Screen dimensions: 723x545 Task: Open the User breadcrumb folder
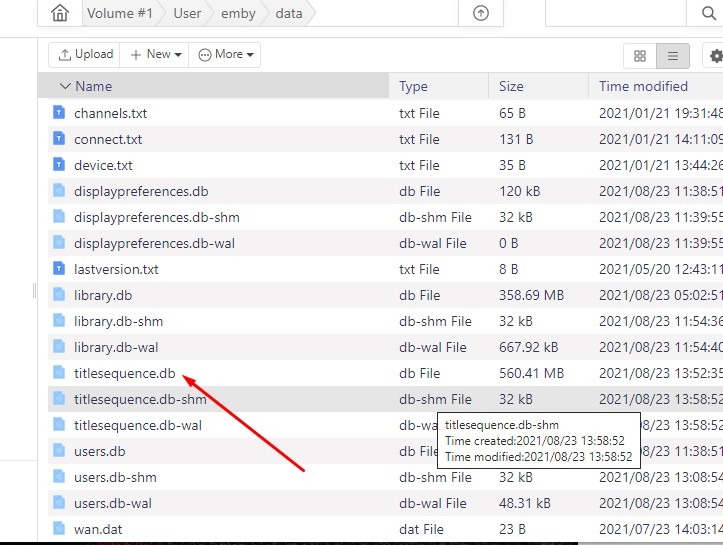[x=187, y=13]
